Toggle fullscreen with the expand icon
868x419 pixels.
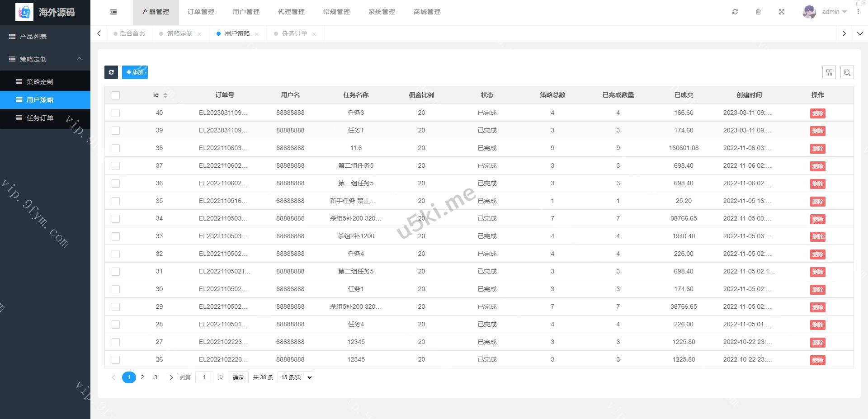782,12
